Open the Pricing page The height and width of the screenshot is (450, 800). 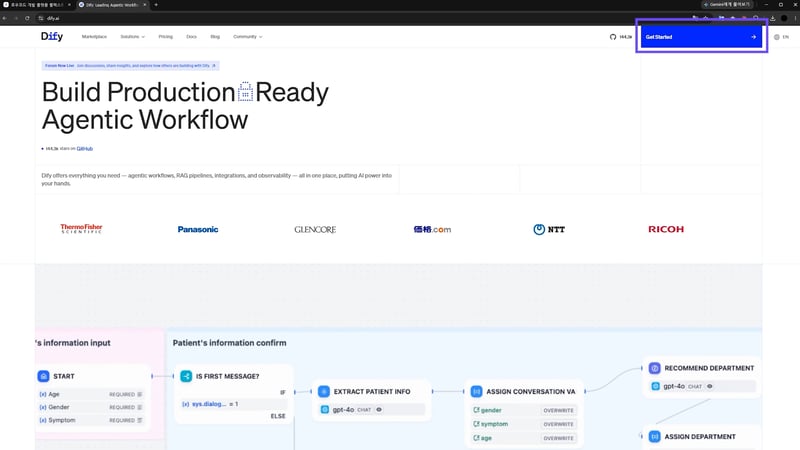(165, 37)
